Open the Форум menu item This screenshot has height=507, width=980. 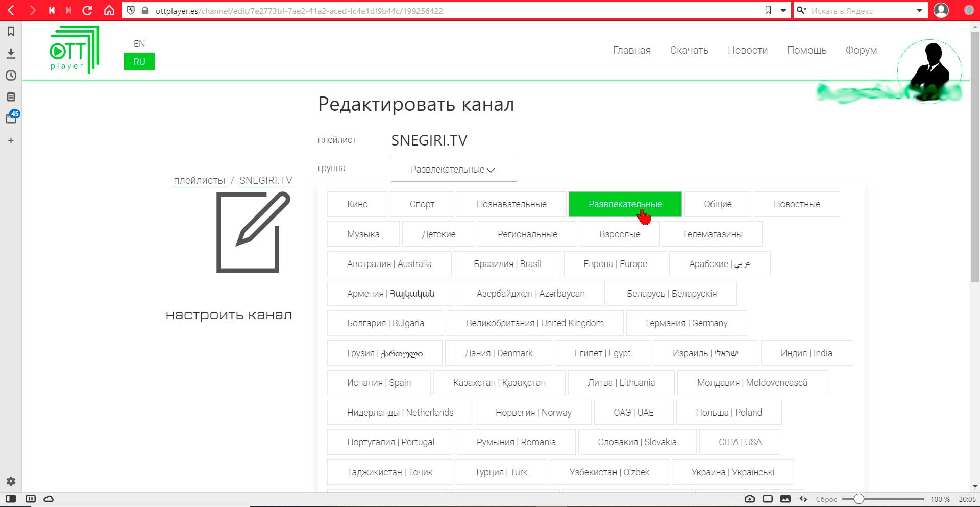point(861,50)
